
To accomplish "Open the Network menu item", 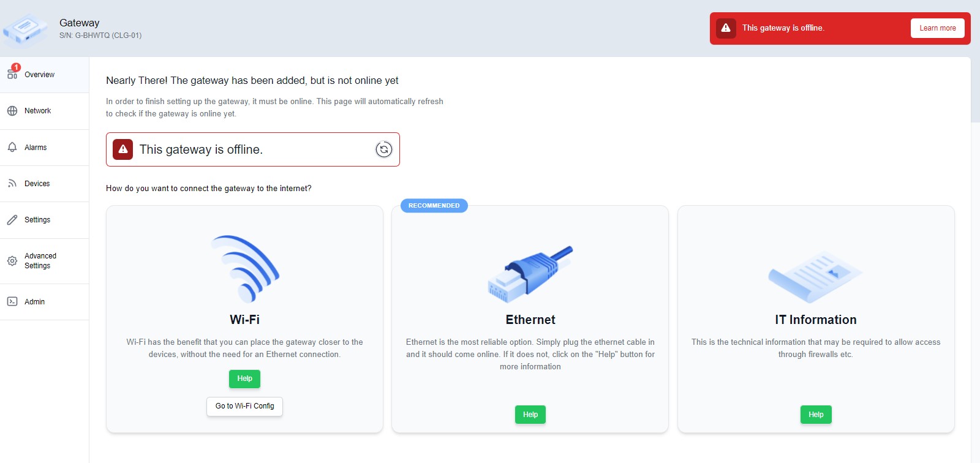I will click(44, 111).
